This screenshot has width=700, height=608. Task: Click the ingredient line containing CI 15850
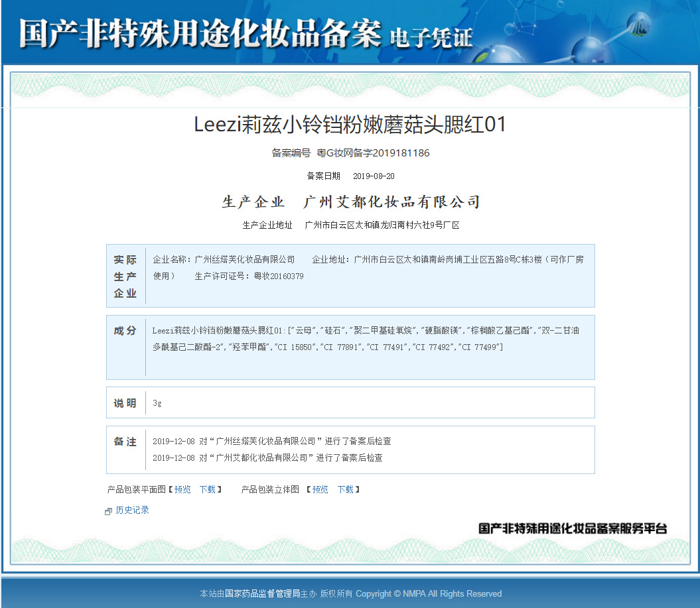[328, 347]
